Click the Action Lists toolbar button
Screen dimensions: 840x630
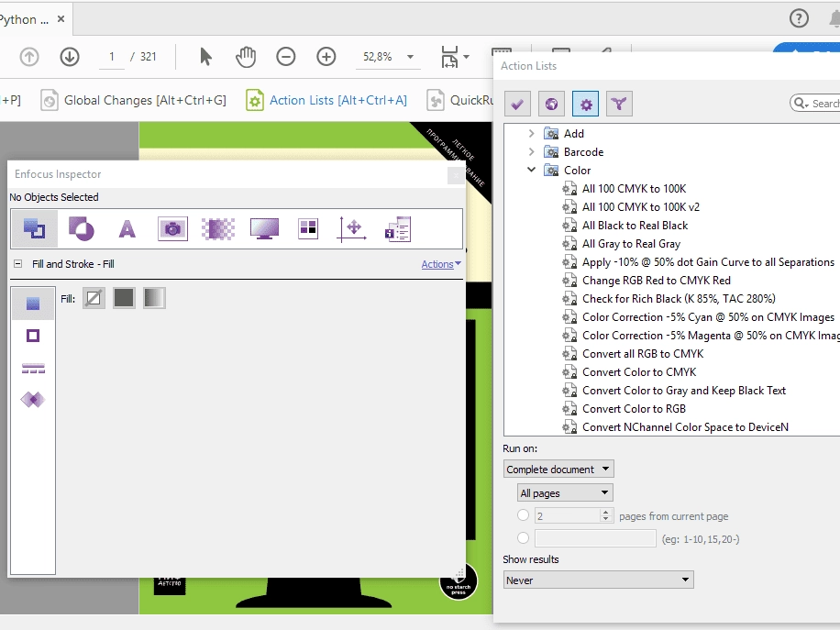[x=326, y=100]
